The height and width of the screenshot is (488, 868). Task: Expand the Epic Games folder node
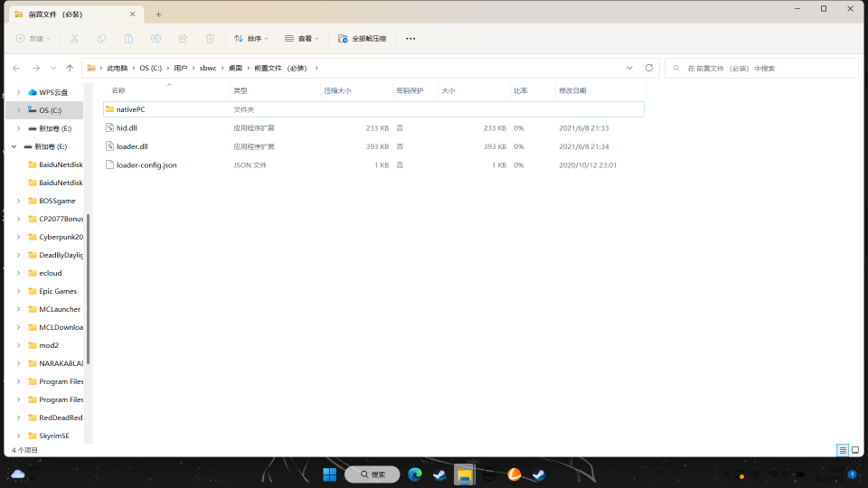tap(18, 291)
